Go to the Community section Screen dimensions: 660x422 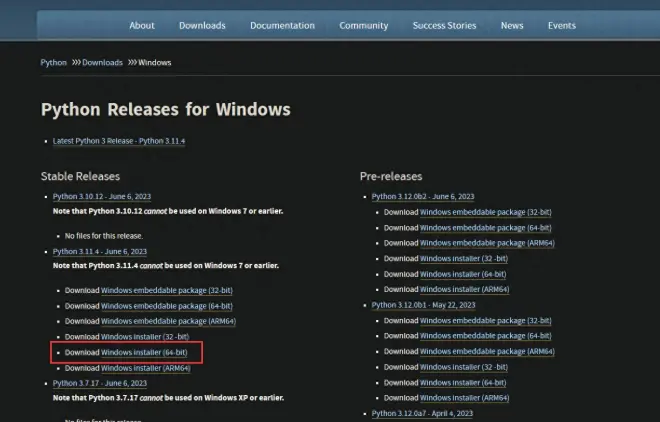[364, 26]
